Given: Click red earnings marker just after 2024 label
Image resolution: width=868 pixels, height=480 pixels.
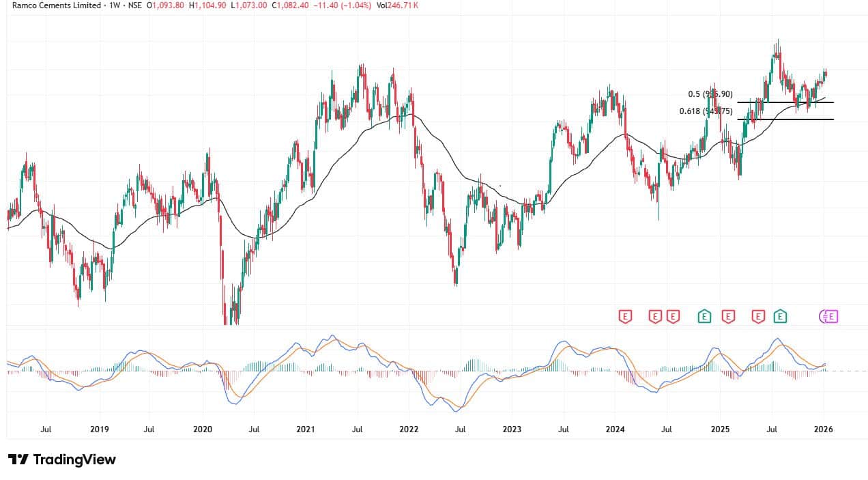Looking at the screenshot, I should (x=625, y=316).
